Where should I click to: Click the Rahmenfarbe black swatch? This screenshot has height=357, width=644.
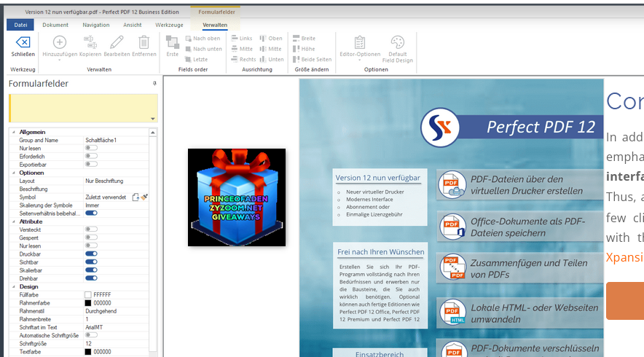point(88,303)
